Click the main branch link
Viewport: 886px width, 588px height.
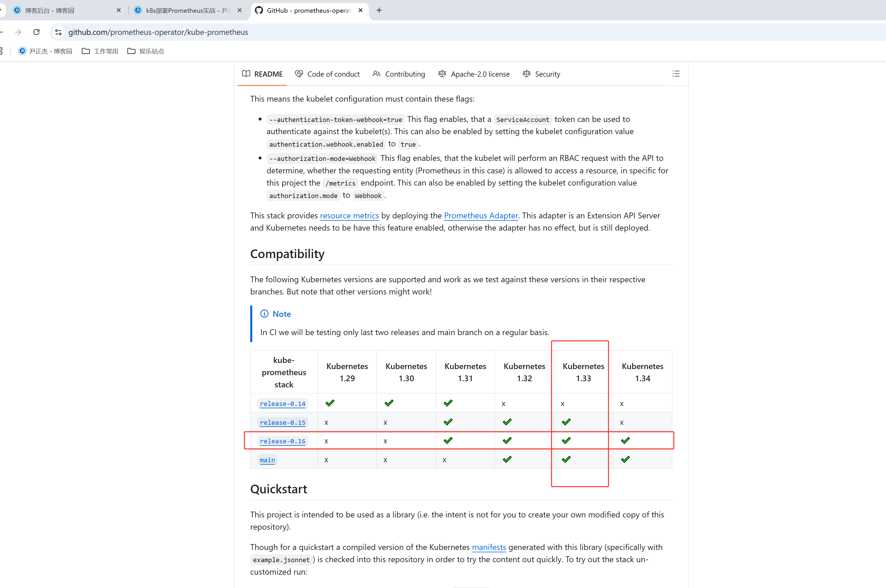click(267, 460)
